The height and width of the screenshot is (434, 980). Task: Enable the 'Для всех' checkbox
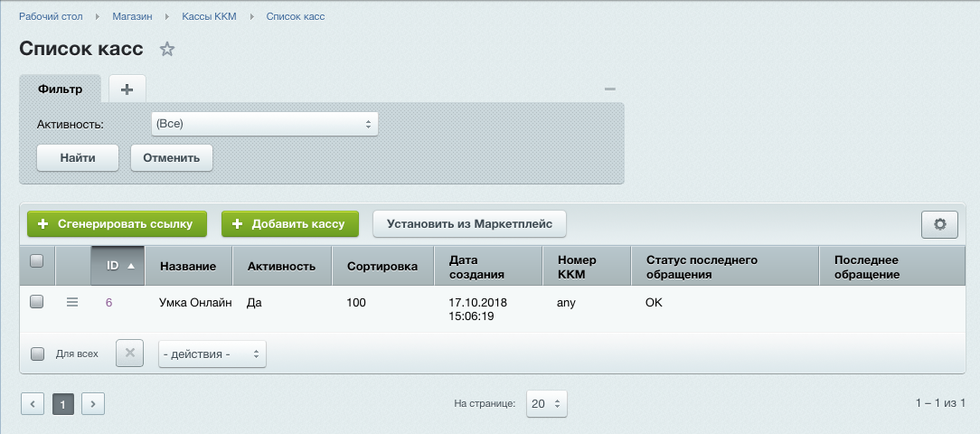(x=37, y=354)
